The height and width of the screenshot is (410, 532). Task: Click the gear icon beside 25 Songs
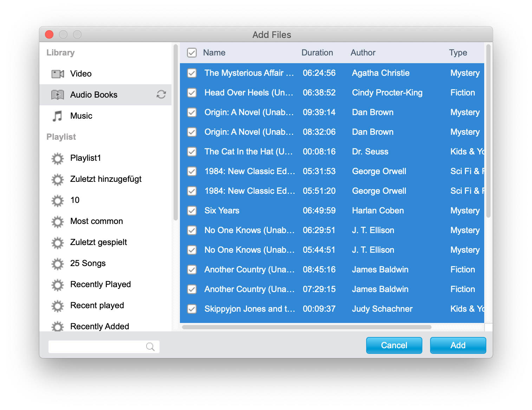(58, 264)
